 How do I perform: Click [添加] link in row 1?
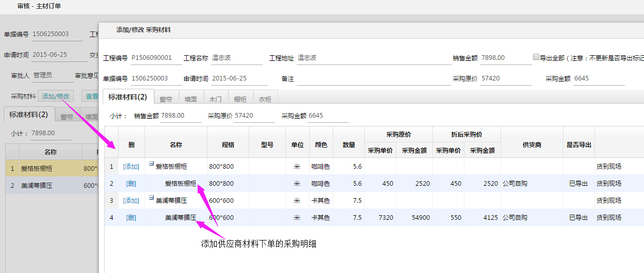point(131,167)
